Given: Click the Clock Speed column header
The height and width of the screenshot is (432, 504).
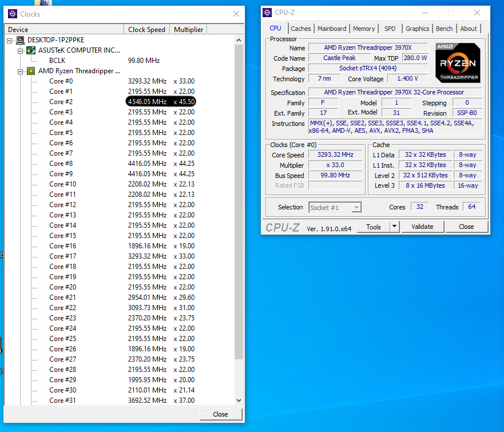Looking at the screenshot, I should click(x=146, y=29).
